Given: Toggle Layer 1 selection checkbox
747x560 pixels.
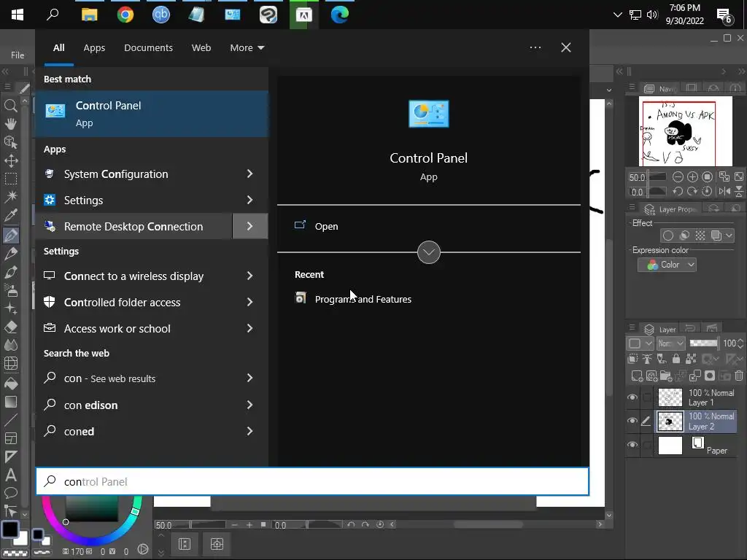Looking at the screenshot, I should click(x=647, y=397).
